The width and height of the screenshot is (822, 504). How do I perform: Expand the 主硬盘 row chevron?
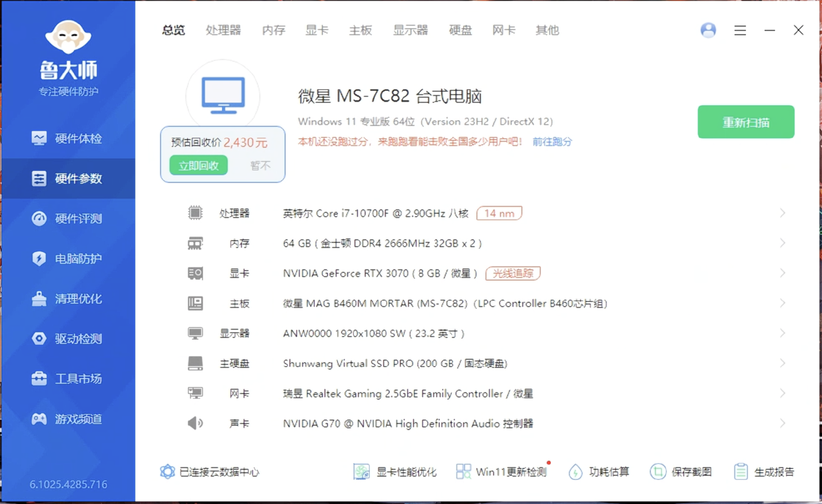(783, 363)
